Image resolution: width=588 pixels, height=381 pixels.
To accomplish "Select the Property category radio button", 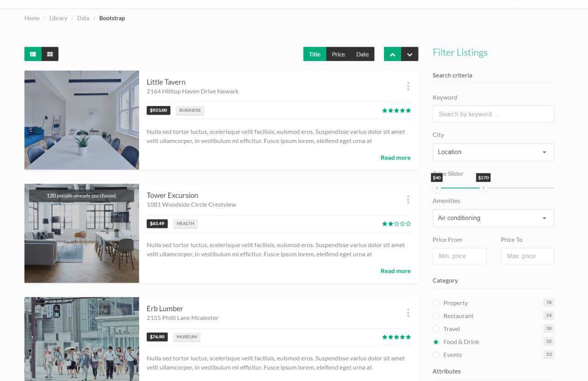I will tap(436, 303).
